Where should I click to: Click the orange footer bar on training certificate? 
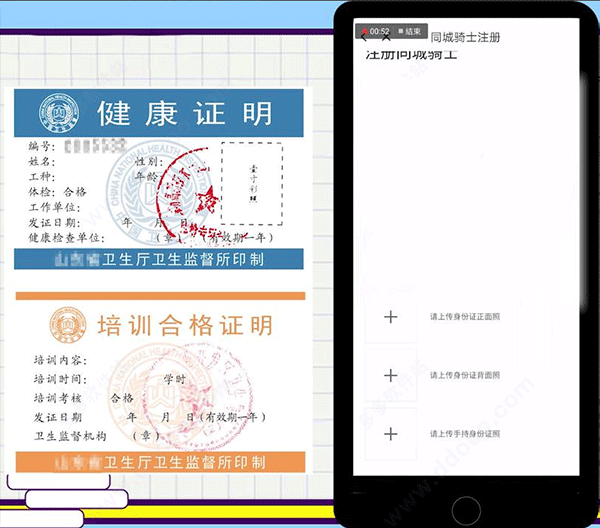click(x=160, y=462)
